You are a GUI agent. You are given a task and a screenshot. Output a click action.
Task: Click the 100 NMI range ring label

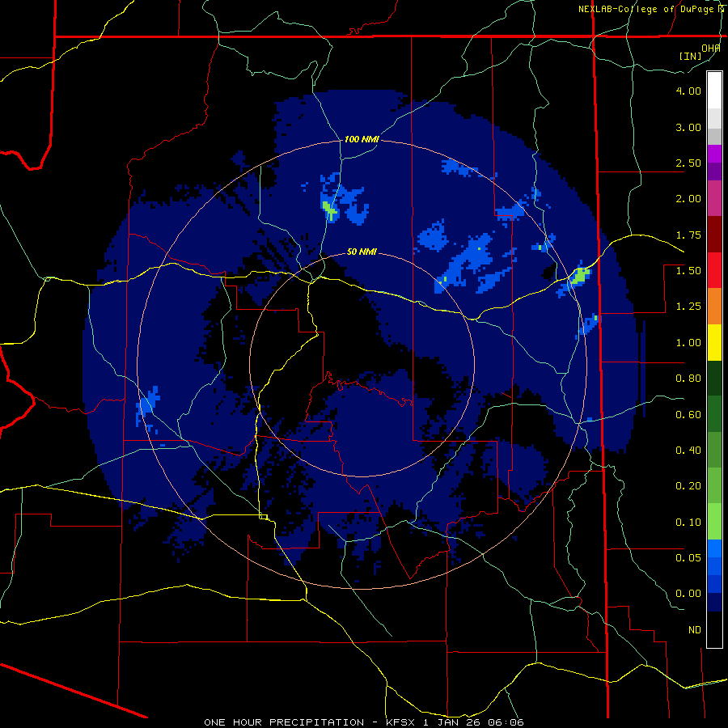pyautogui.click(x=362, y=139)
